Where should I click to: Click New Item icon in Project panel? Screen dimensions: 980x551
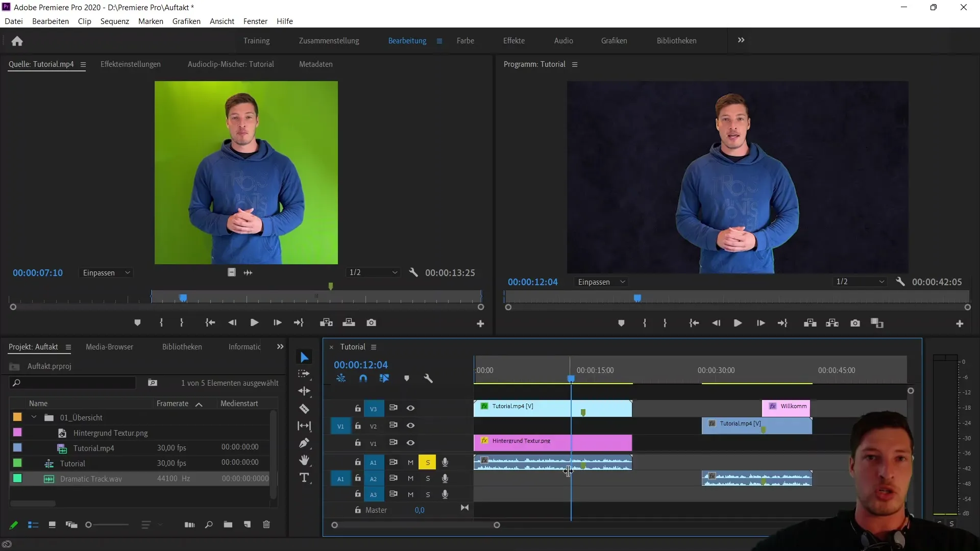[248, 525]
